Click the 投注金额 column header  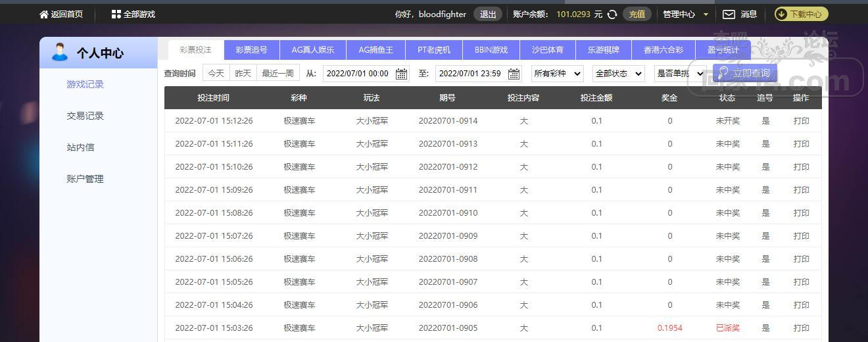click(596, 98)
